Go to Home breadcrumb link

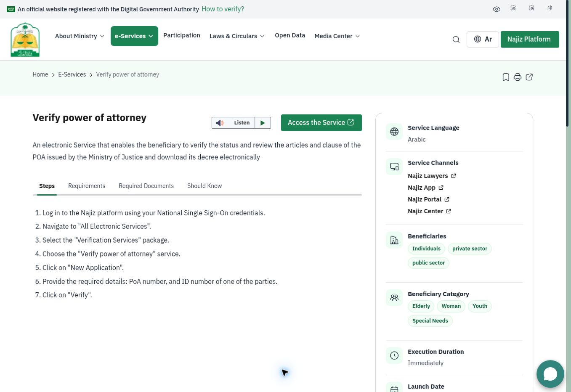40,74
